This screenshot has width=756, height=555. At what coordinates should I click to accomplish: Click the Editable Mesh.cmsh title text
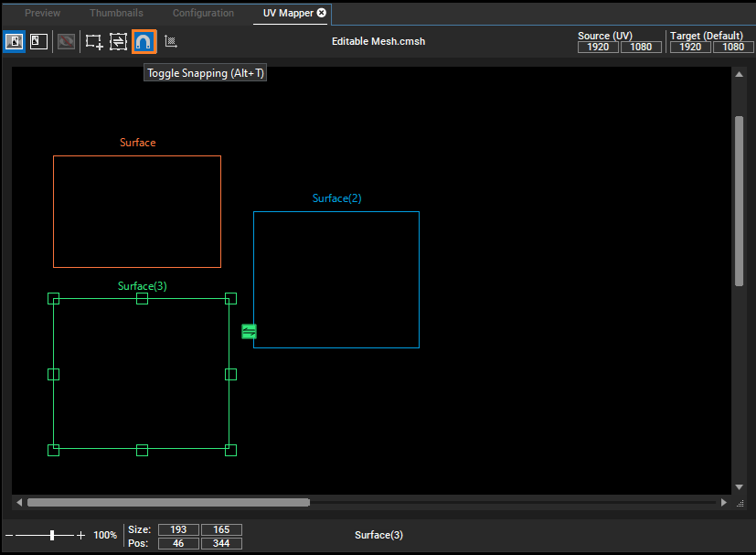378,41
